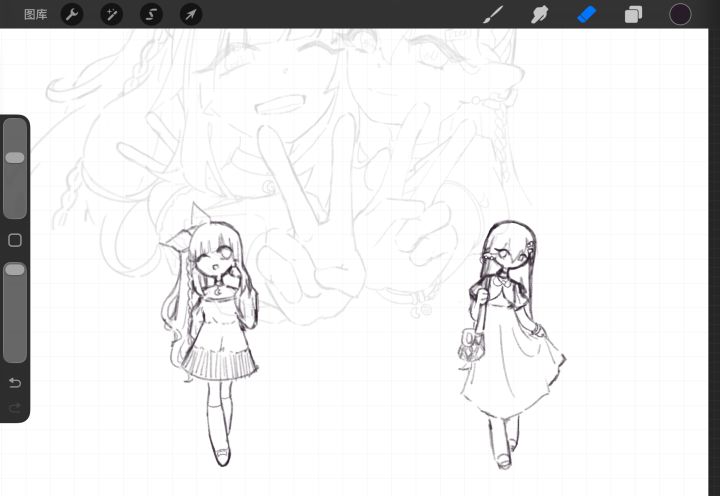Screen dimensions: 720x496
Task: Tap the right girl's shoulder bag
Action: (x=472, y=347)
